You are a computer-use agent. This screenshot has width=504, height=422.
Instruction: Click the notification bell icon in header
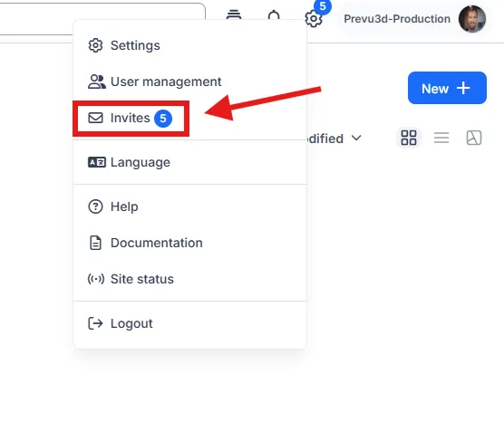(274, 14)
